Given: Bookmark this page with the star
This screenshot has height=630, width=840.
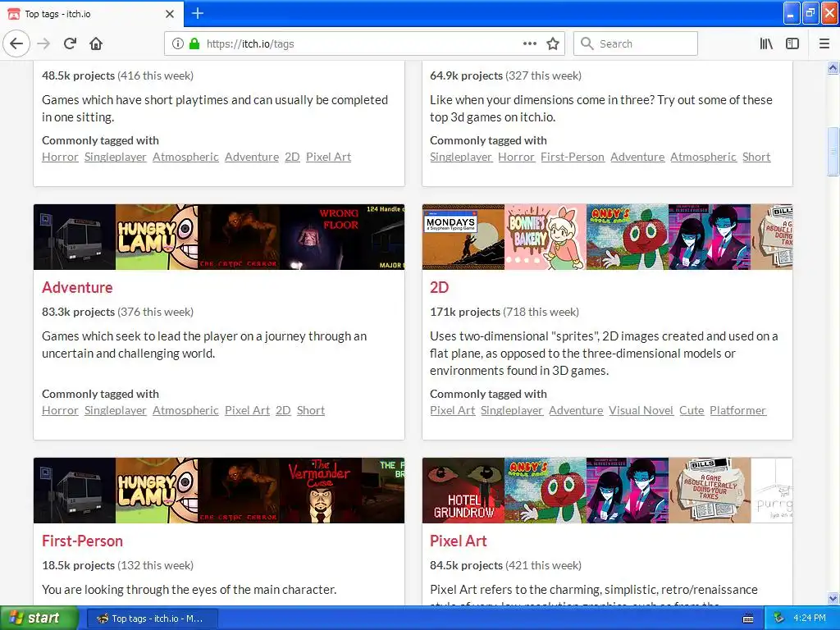Looking at the screenshot, I should pyautogui.click(x=553, y=44).
